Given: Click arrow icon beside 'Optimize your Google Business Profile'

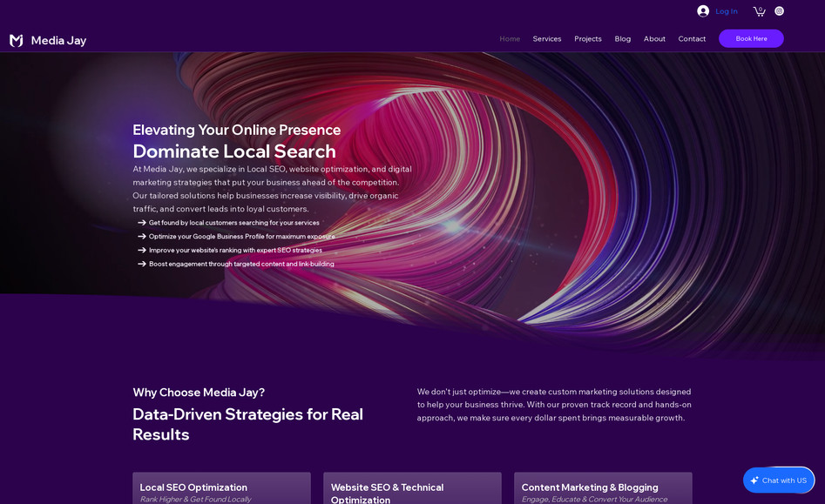Looking at the screenshot, I should (x=142, y=237).
